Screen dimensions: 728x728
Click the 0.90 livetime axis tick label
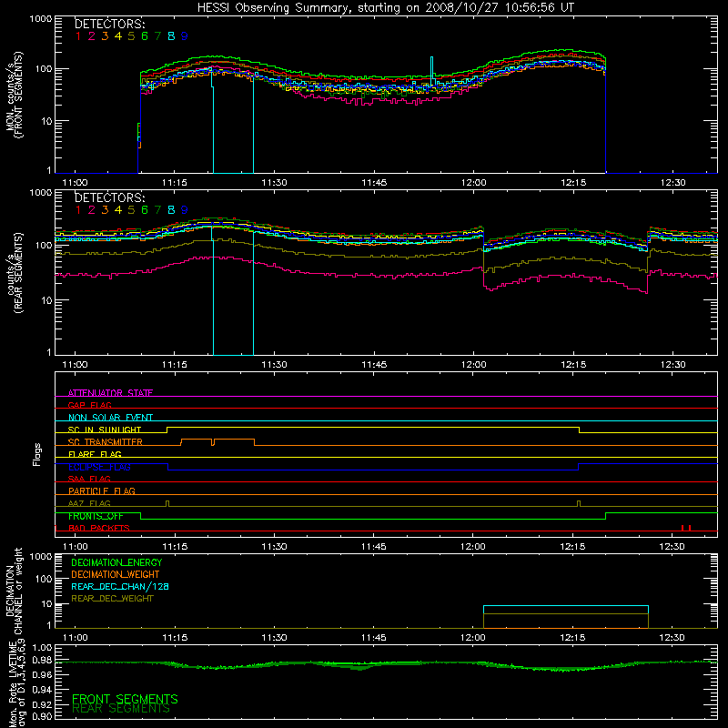click(x=42, y=716)
